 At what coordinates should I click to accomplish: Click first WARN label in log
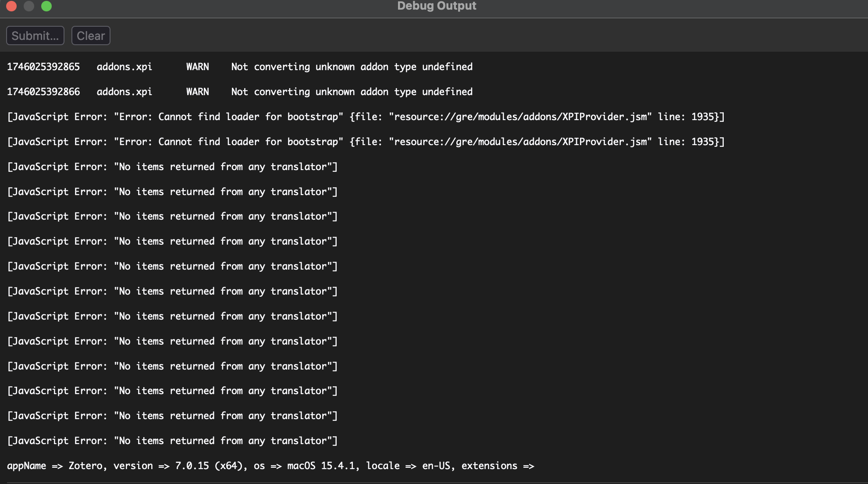(197, 67)
